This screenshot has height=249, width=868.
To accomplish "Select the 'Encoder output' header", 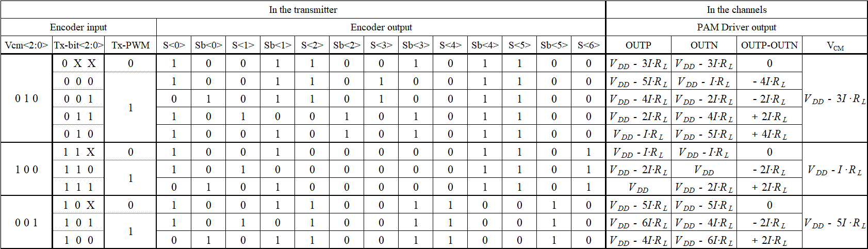I will (381, 27).
